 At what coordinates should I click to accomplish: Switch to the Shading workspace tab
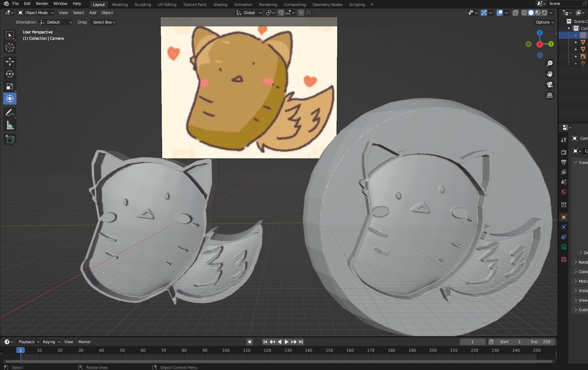[x=220, y=5]
